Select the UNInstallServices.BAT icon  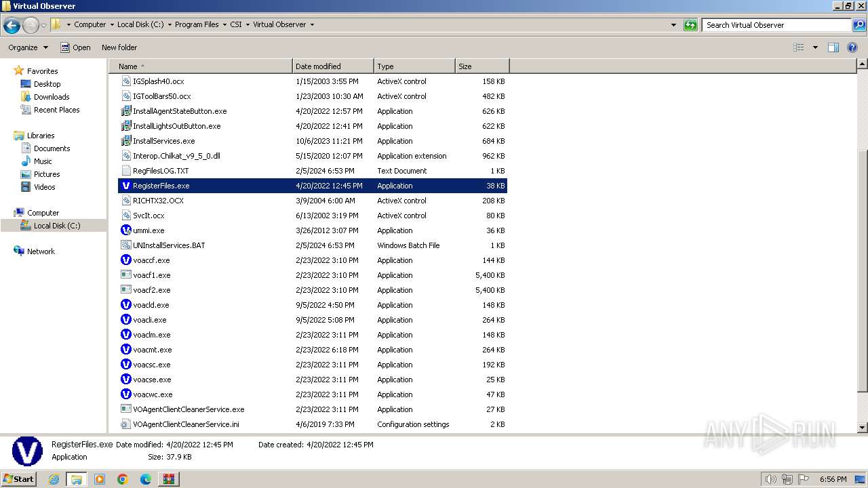click(x=125, y=245)
